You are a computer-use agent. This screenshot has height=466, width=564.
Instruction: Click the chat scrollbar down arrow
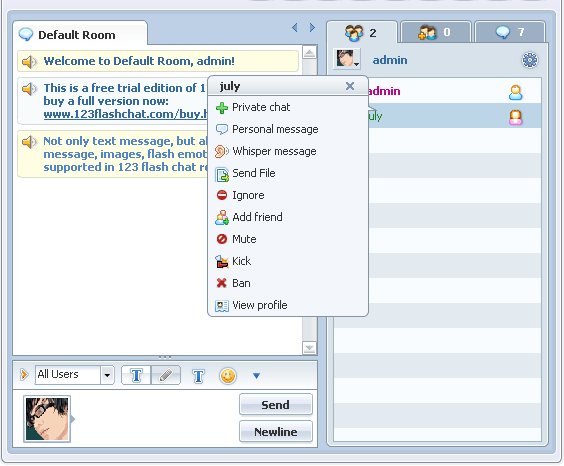point(309,348)
